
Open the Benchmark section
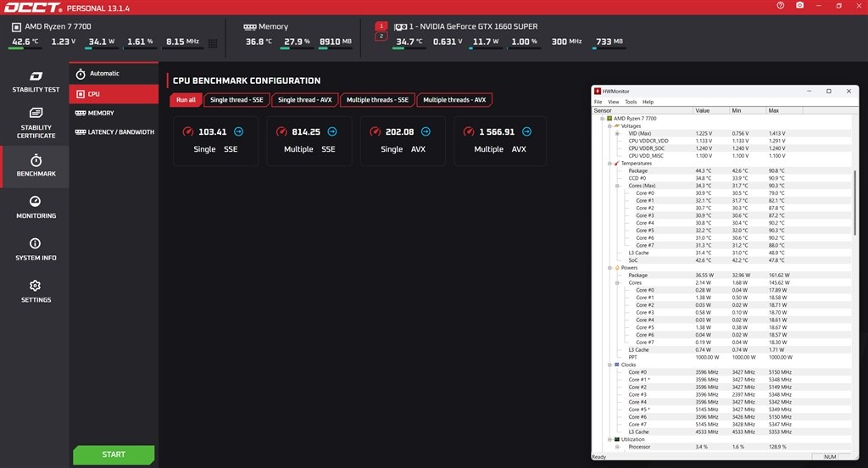[36, 166]
